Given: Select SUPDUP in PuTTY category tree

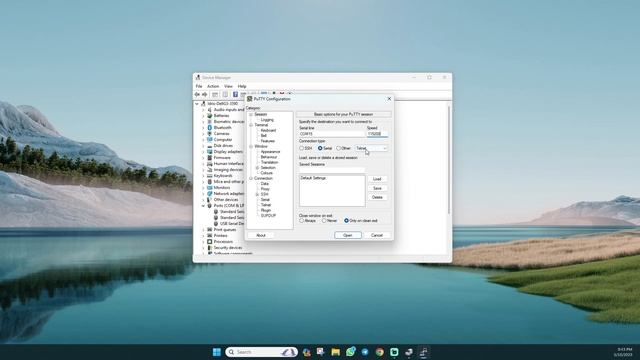Looking at the screenshot, I should [x=268, y=216].
